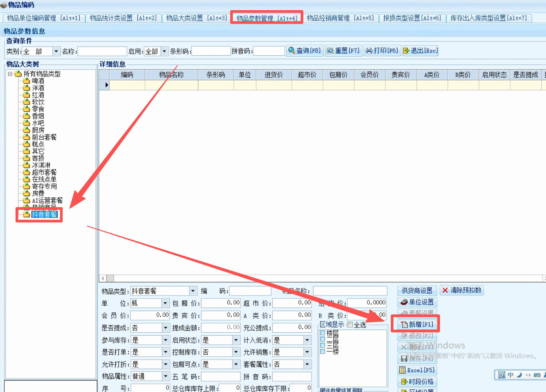The height and width of the screenshot is (392, 546).
Task: Switch to 物品大类设置 tab
Action: pos(196,18)
